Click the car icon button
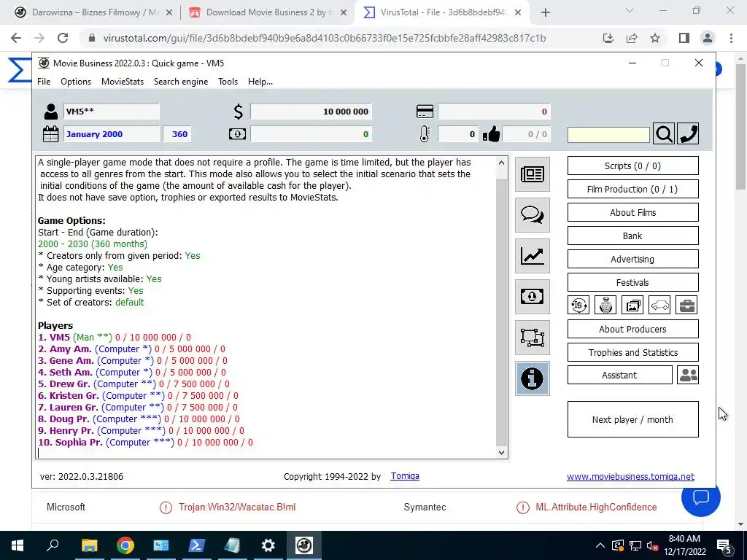 (x=659, y=306)
